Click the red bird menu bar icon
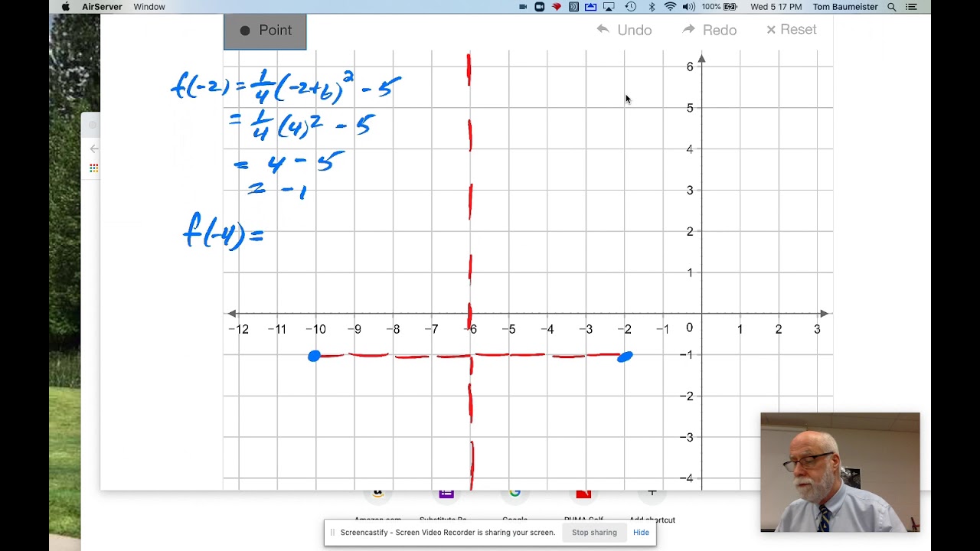The width and height of the screenshot is (980, 551). click(x=557, y=7)
